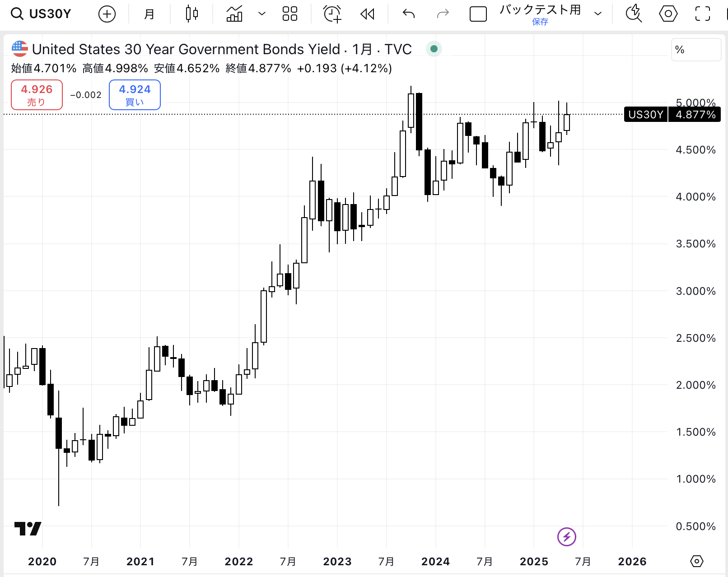Click the 高値4.998% high value
The width and height of the screenshot is (728, 577).
point(115,69)
